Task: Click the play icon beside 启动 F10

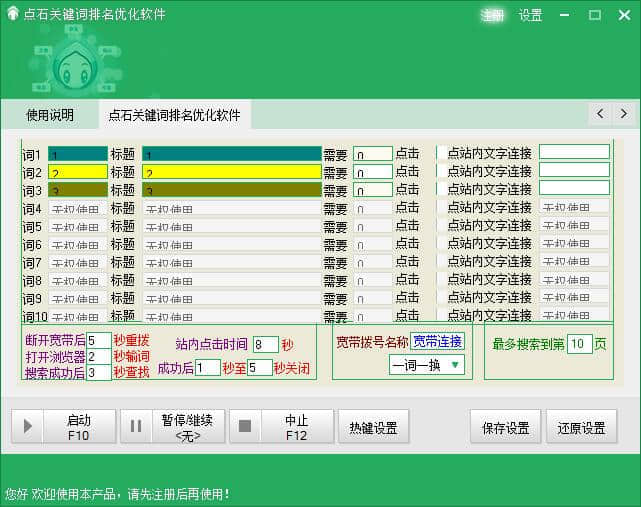Action: click(x=28, y=427)
